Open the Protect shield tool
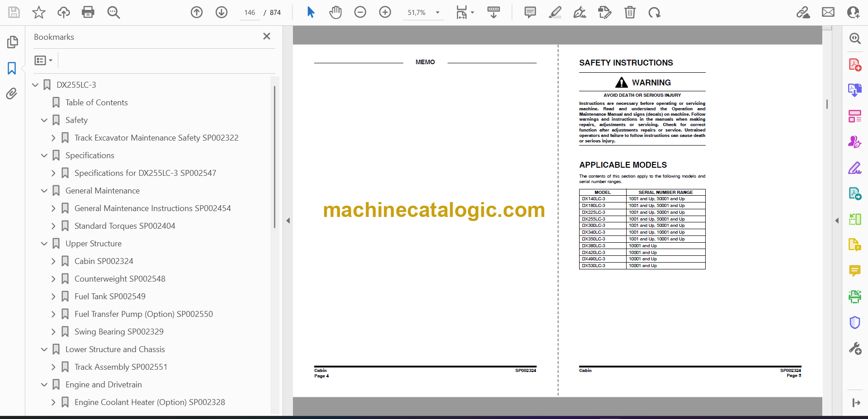This screenshot has width=868, height=419. click(x=855, y=322)
